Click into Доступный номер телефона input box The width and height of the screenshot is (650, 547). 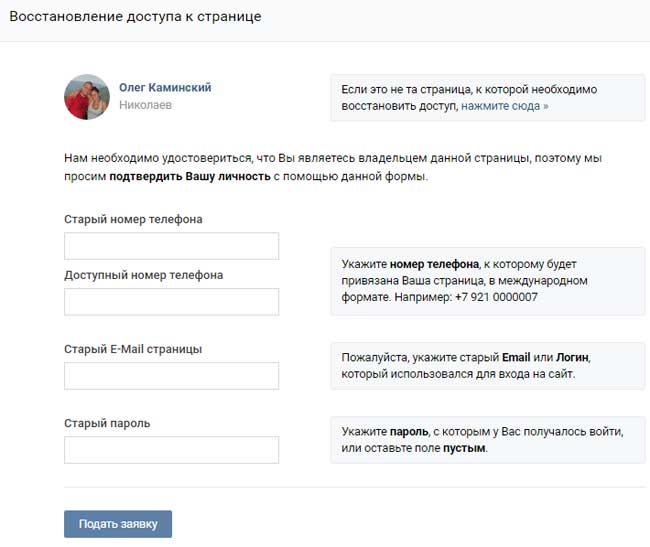click(171, 302)
